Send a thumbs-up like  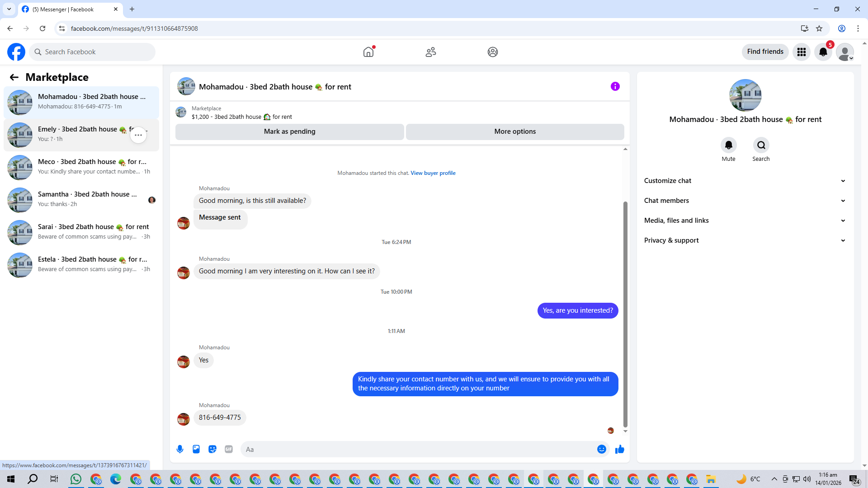[619, 449]
